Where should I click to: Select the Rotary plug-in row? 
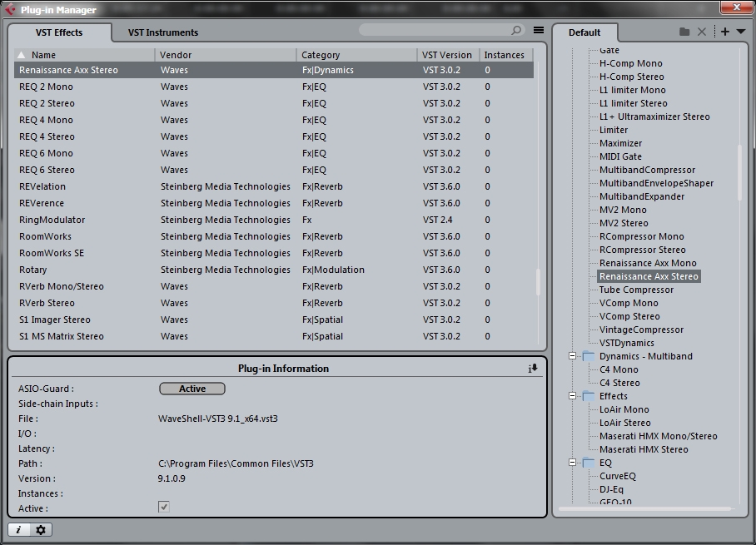pyautogui.click(x=274, y=270)
